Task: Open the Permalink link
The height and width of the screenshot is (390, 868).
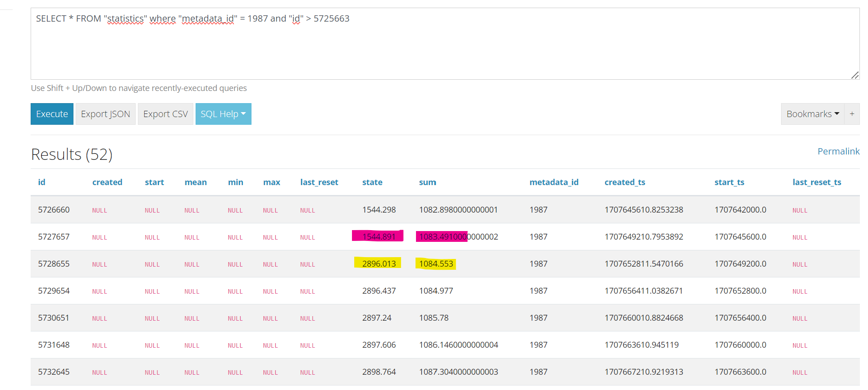Action: coord(838,151)
